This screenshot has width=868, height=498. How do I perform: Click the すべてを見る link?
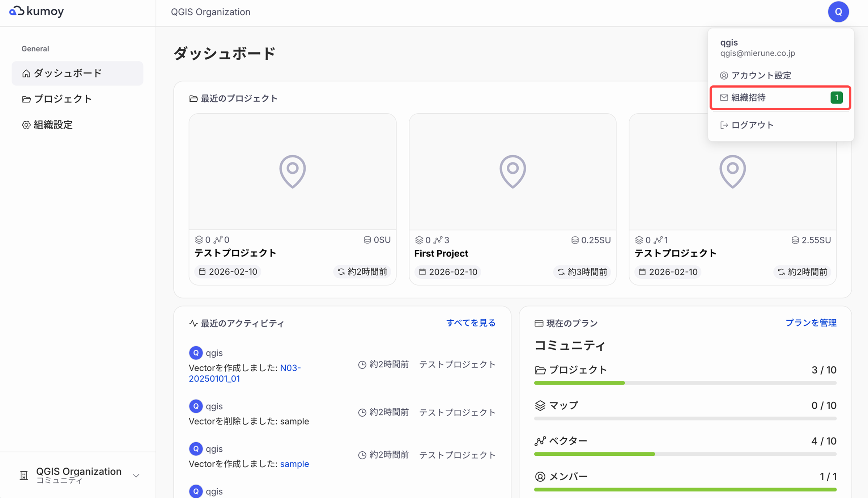(x=471, y=323)
